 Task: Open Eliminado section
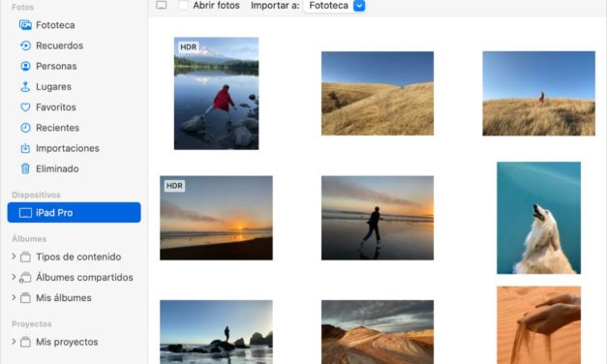click(74, 168)
